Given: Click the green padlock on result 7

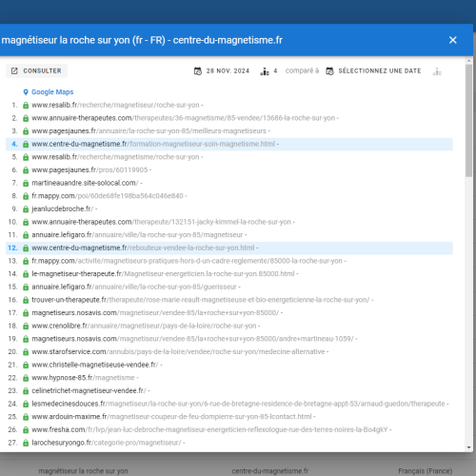Looking at the screenshot, I should (x=26, y=184).
